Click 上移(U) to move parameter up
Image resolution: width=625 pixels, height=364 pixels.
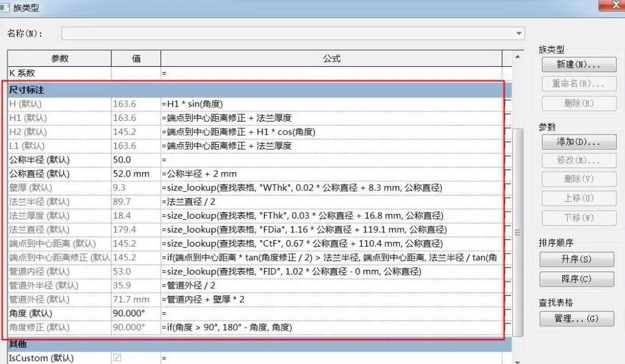(x=578, y=198)
